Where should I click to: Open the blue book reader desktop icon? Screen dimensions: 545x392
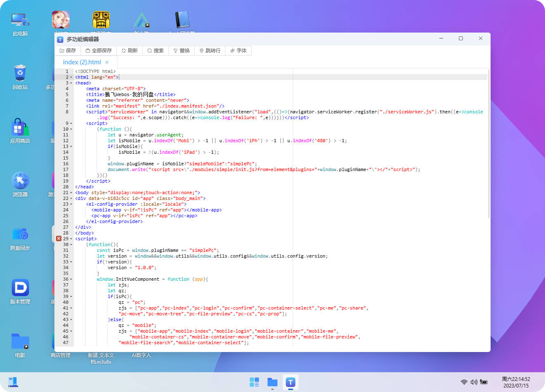182,20
